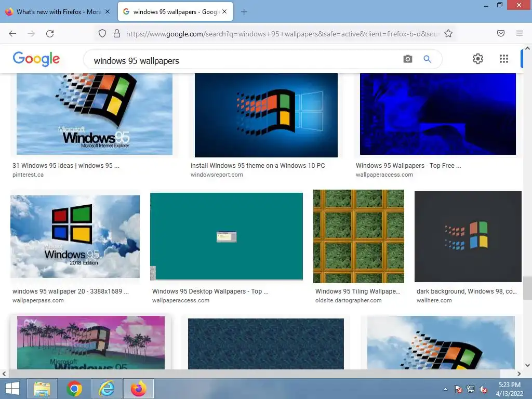
Task: Click the scroll down arrow
Action: pos(527,365)
